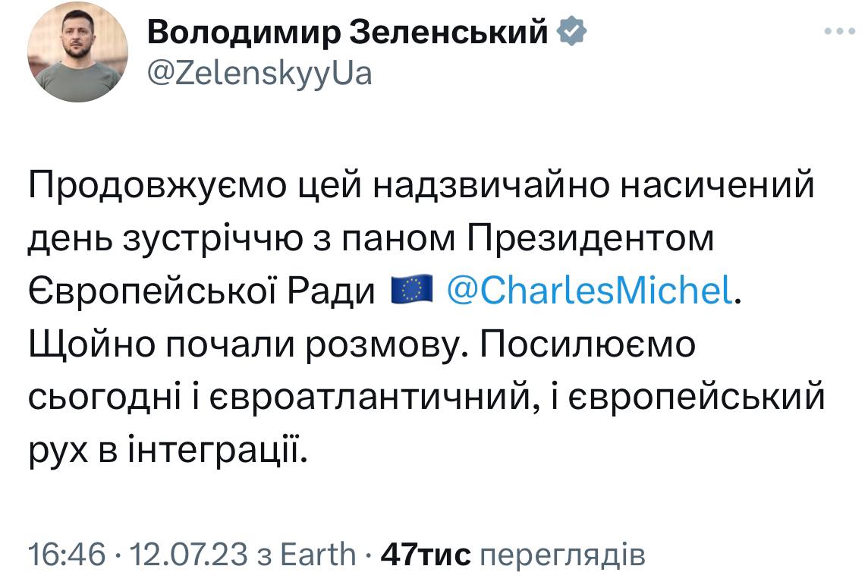Open the three-dot more options menu
This screenshot has height=588, width=868.
point(839,31)
